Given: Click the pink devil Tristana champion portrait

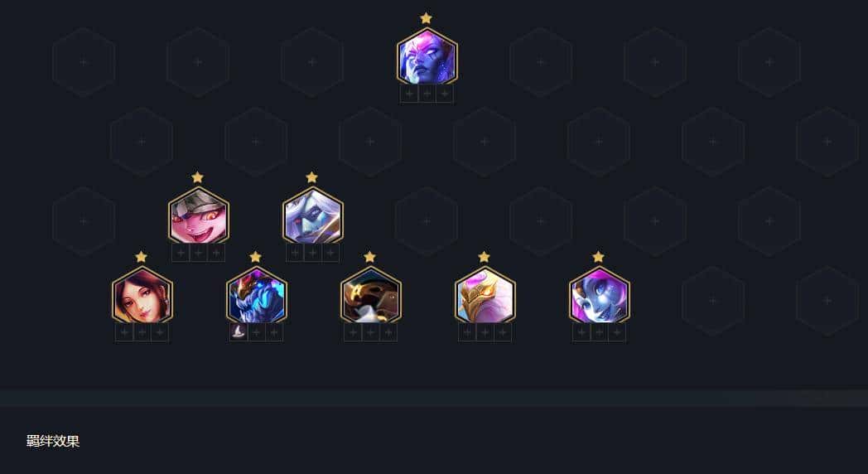Looking at the screenshot, I should 199,215.
